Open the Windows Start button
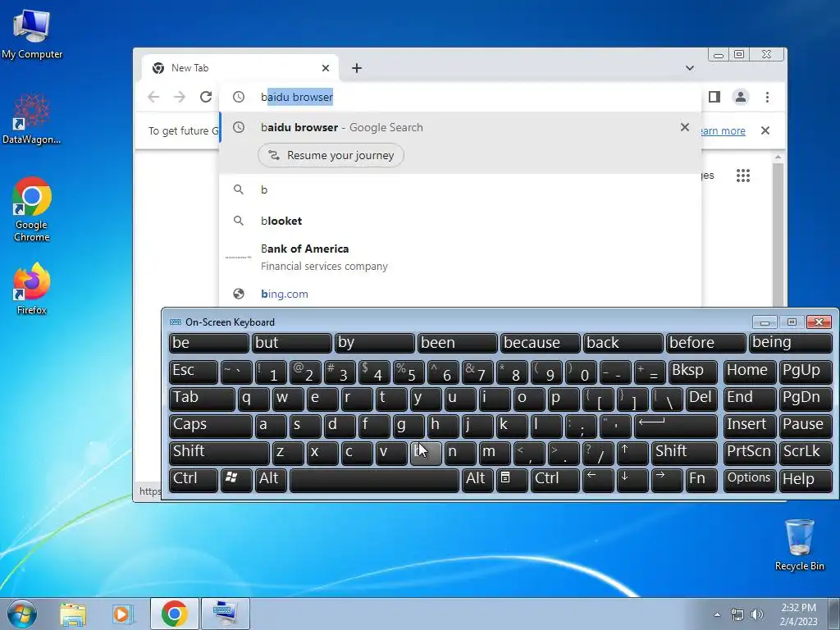Image resolution: width=840 pixels, height=630 pixels. pos(21,614)
